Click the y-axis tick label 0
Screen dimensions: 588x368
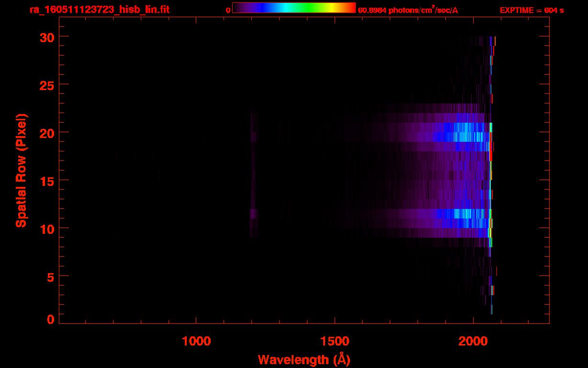(x=50, y=320)
